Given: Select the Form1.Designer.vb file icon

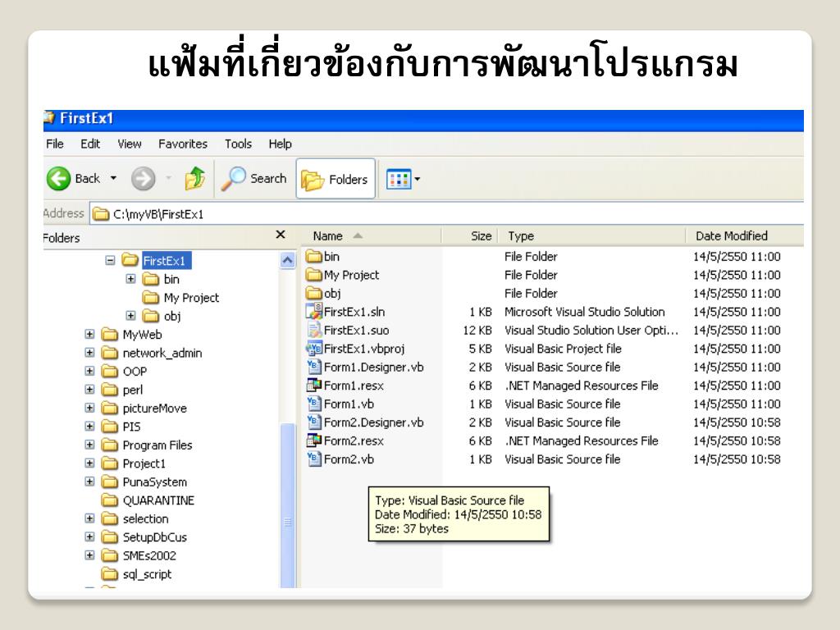Looking at the screenshot, I should pos(314,367).
